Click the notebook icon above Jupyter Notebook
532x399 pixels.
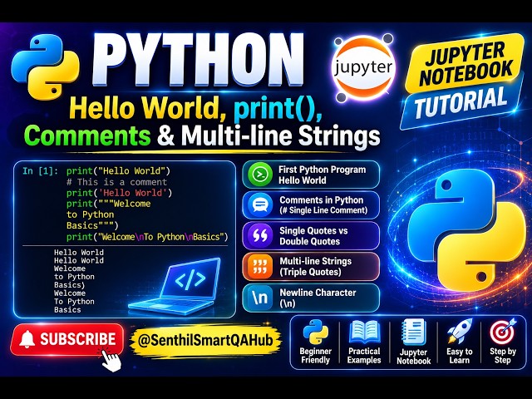(414, 332)
